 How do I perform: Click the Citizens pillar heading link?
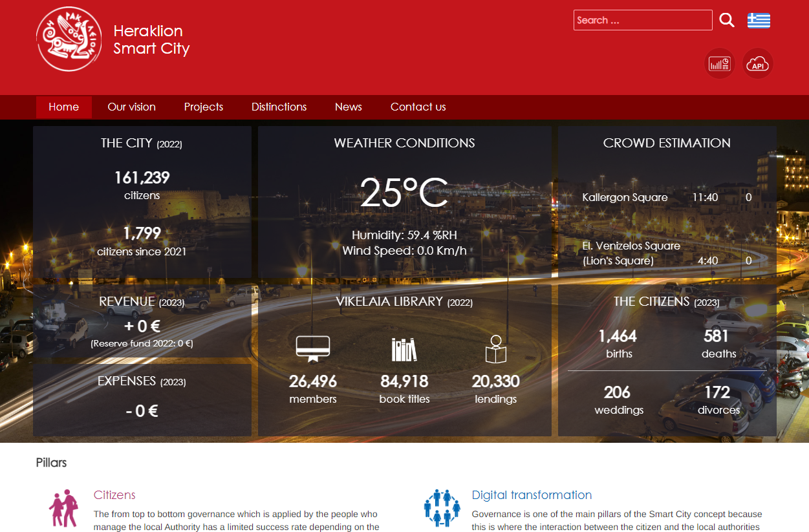(x=114, y=495)
